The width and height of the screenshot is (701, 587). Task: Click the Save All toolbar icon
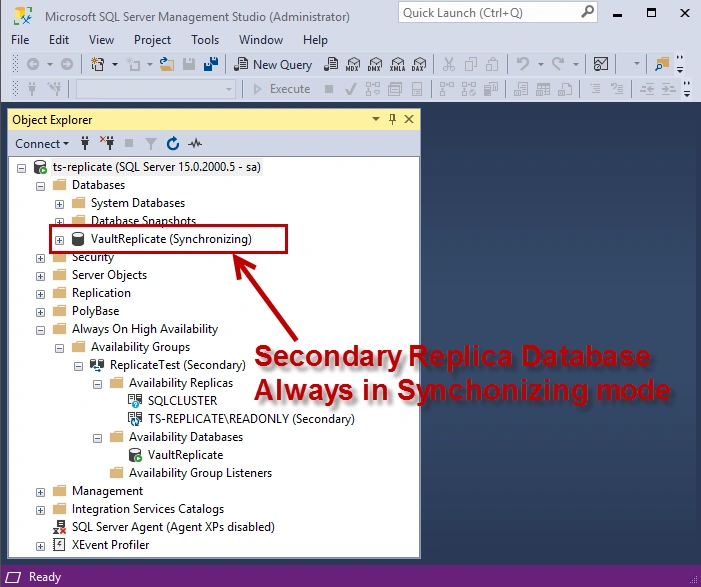click(x=211, y=64)
